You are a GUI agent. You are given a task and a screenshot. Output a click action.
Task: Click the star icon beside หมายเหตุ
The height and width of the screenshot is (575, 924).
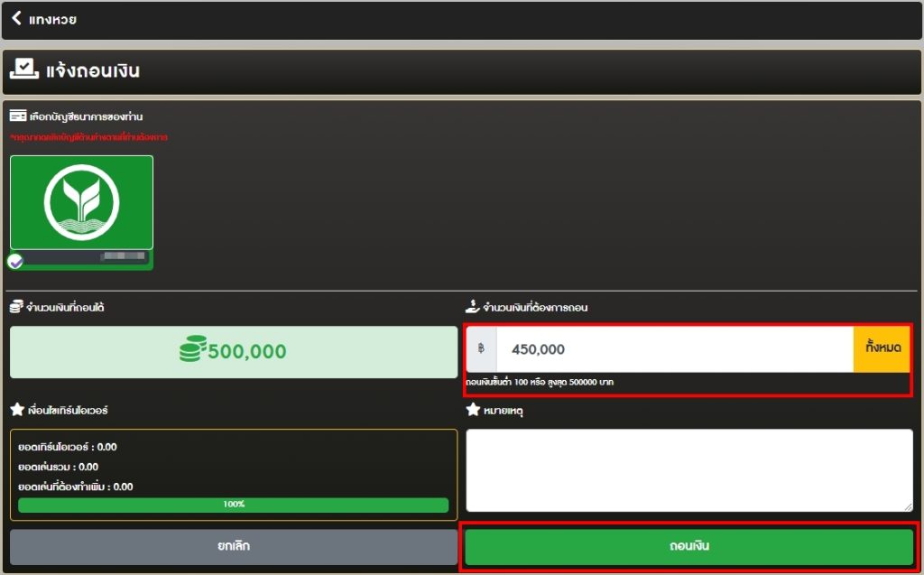coord(473,409)
